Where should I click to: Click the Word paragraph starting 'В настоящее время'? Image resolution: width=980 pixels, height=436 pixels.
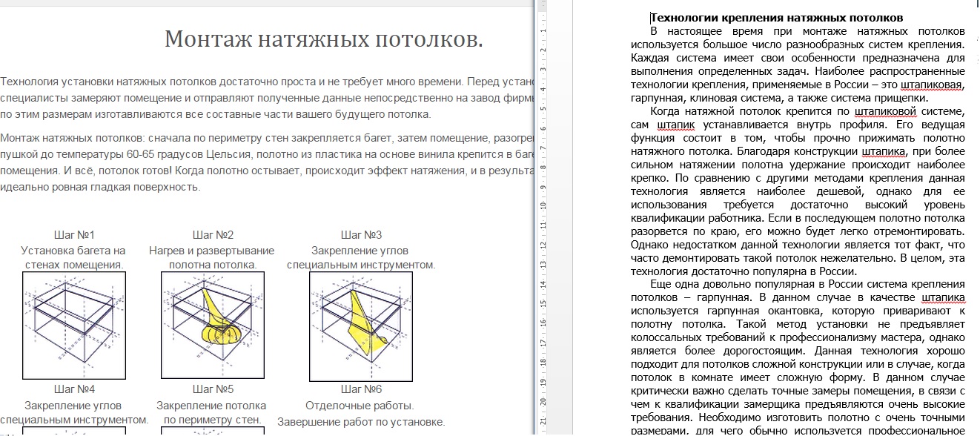tap(798, 65)
